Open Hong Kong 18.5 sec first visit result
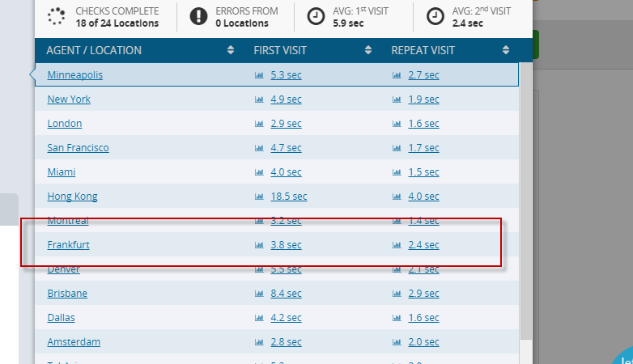Screen dimensions: 633x364 (289, 196)
